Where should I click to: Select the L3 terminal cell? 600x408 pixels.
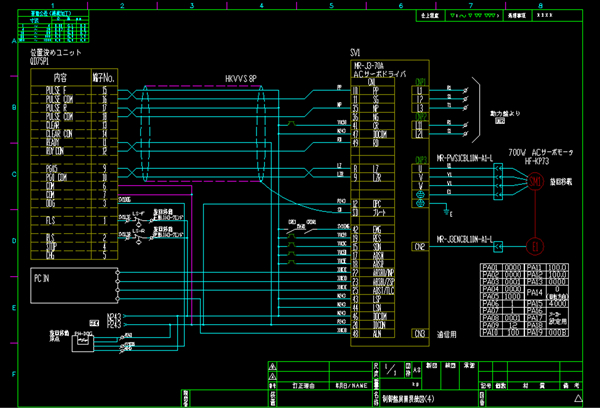420,108
